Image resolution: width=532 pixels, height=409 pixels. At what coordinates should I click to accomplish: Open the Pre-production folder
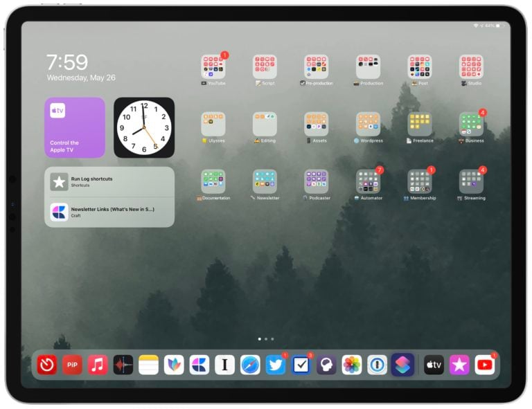pyautogui.click(x=316, y=66)
